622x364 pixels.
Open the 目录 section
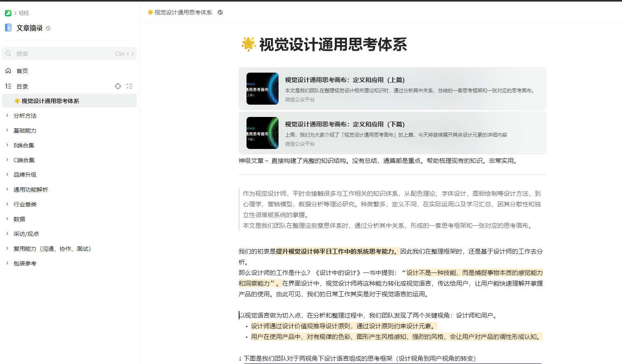point(22,87)
